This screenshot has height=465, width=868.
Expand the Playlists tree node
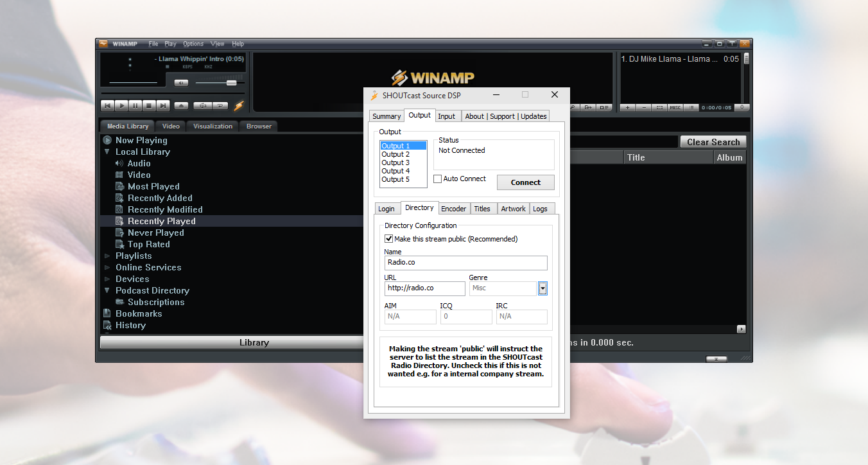tap(107, 256)
